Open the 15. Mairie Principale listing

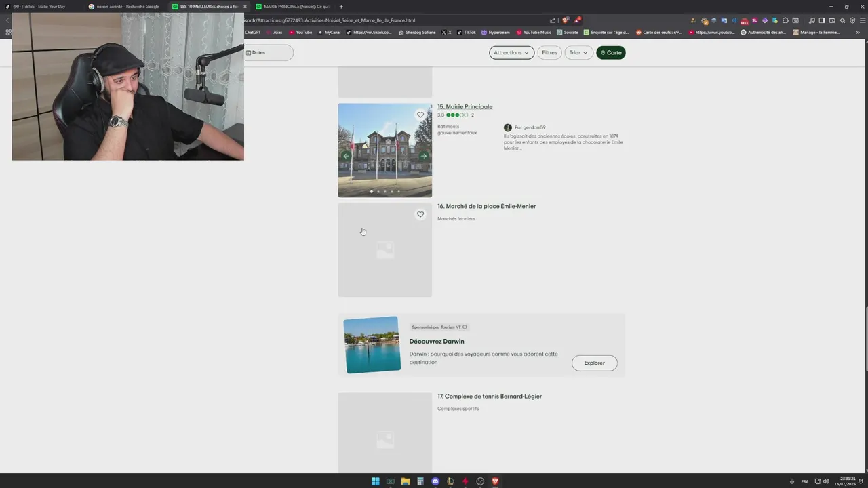(465, 106)
